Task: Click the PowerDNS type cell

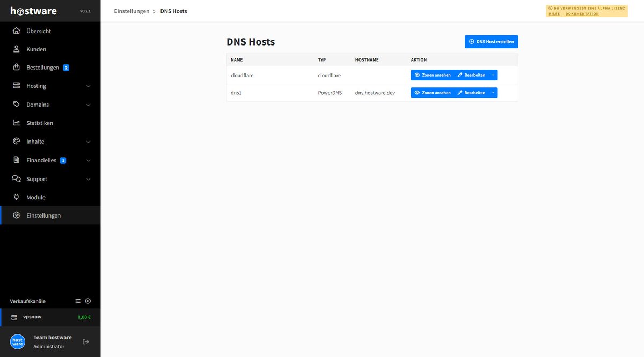Action: coord(330,93)
